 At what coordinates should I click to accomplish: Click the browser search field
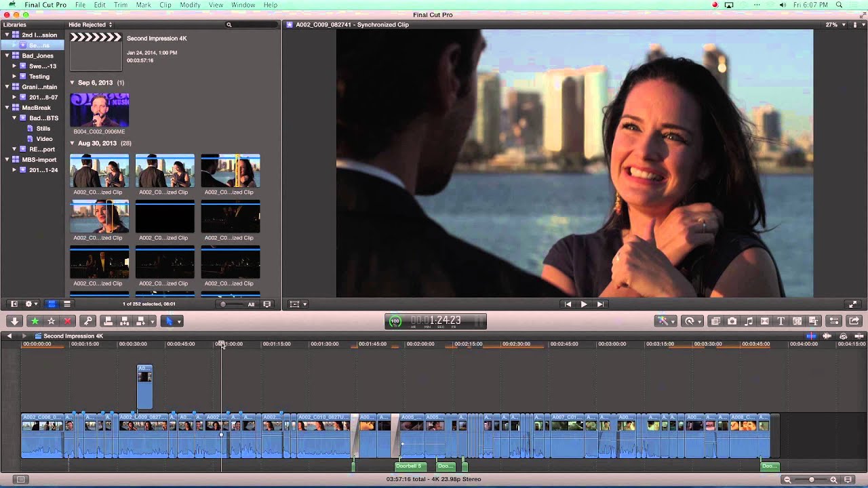(251, 24)
